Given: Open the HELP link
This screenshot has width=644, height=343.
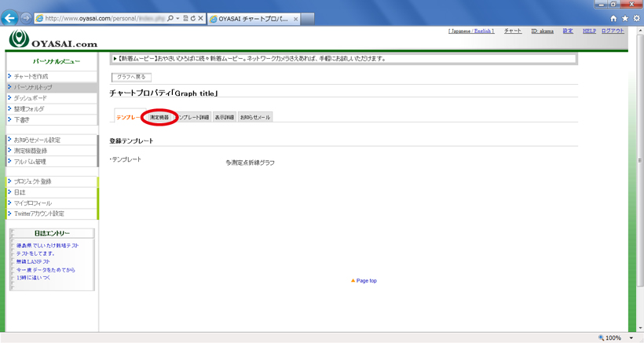Looking at the screenshot, I should click(x=589, y=31).
